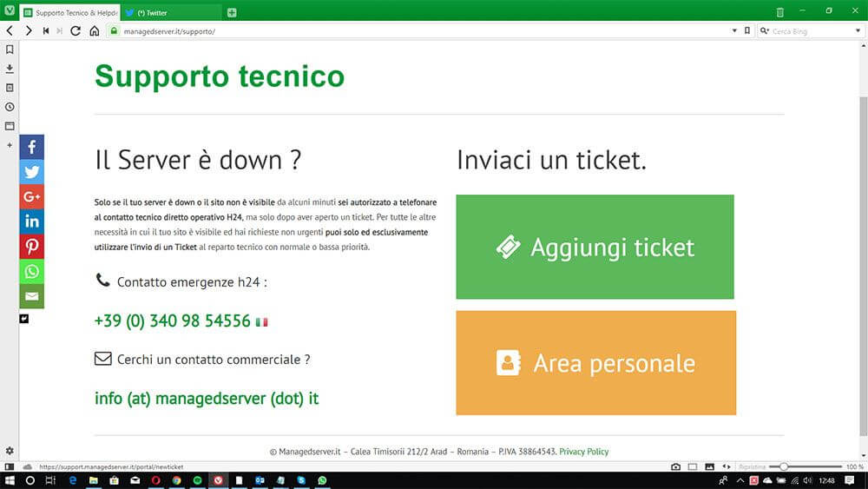Open the Vivaldi main menu
Viewport: 868px width, 489px height.
[10, 10]
